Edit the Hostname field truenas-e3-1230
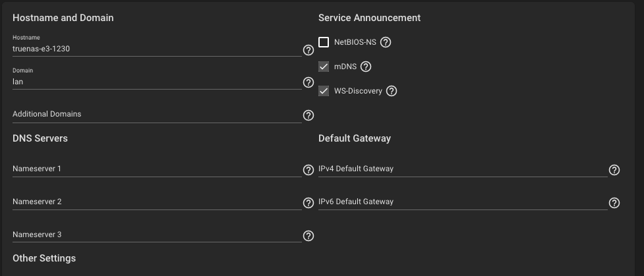This screenshot has width=644, height=276. coord(157,49)
